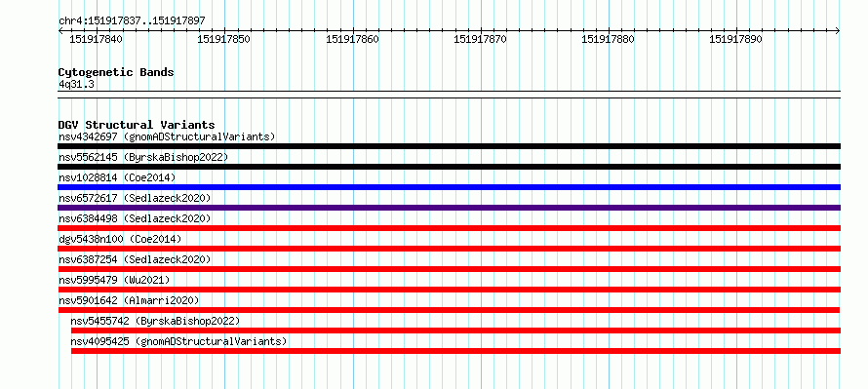Select the red bar under nsv5901642
The height and width of the screenshot is (389, 868).
(449, 310)
